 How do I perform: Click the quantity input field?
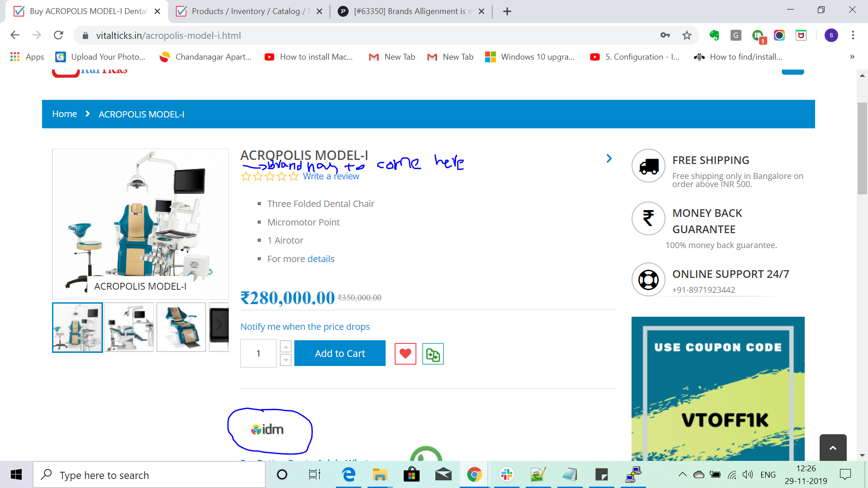258,353
